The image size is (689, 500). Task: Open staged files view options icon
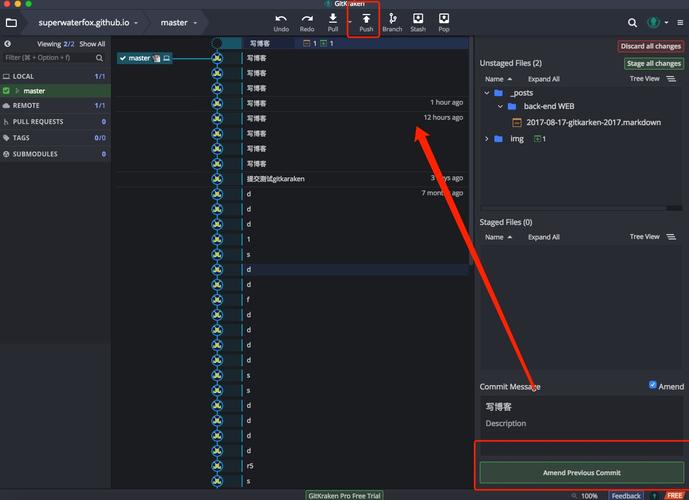pos(671,237)
